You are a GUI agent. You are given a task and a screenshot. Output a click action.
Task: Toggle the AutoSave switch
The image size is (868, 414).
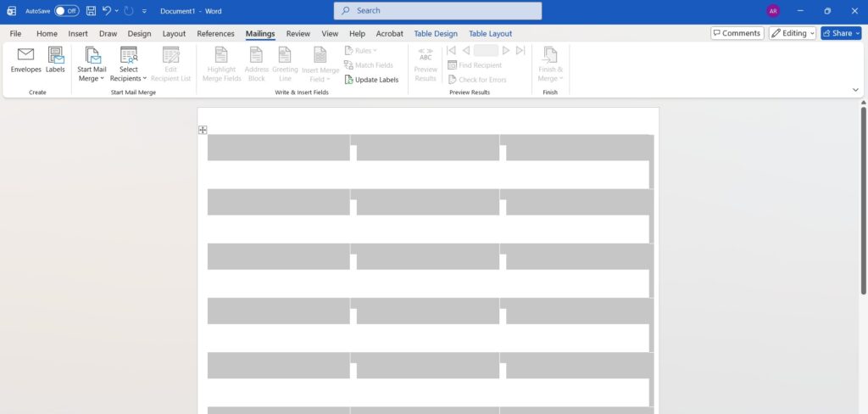tap(66, 11)
